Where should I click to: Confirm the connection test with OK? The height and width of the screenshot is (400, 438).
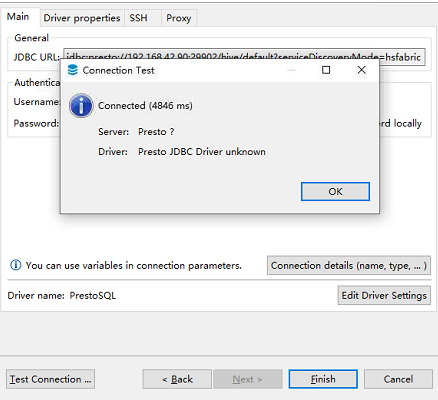(335, 191)
